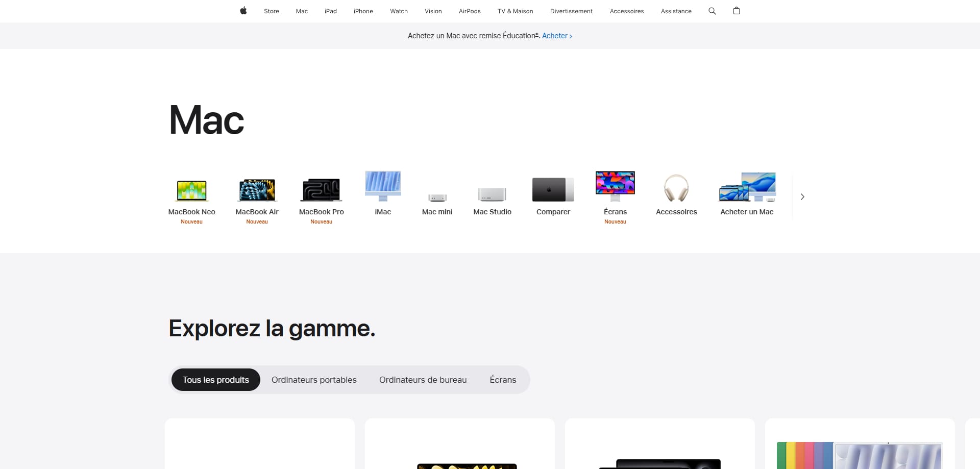Screen dimensions: 980x469
Task: Open the Acheter un Mac icon
Action: pos(747,187)
